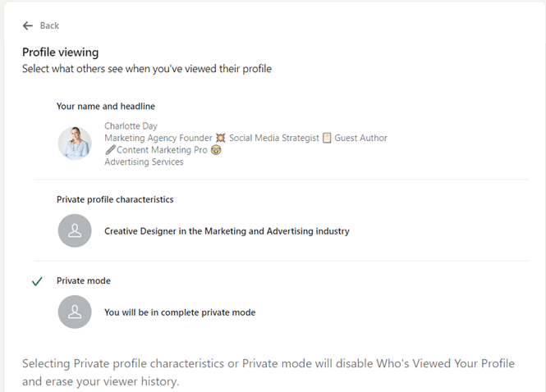The image size is (546, 392).
Task: Click the pencil emoji before Content Marketing Pro
Action: pos(110,150)
